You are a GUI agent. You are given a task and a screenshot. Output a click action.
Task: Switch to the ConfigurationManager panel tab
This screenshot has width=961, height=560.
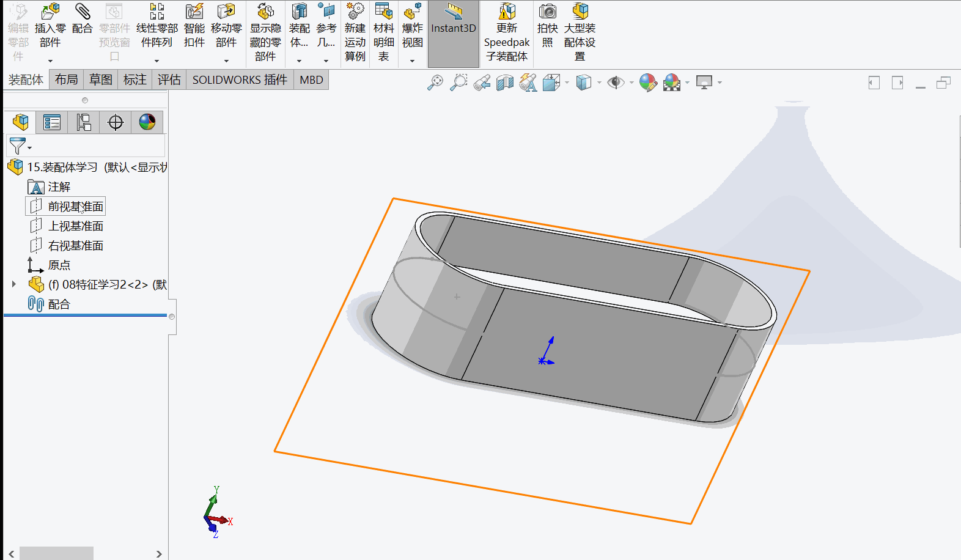84,122
